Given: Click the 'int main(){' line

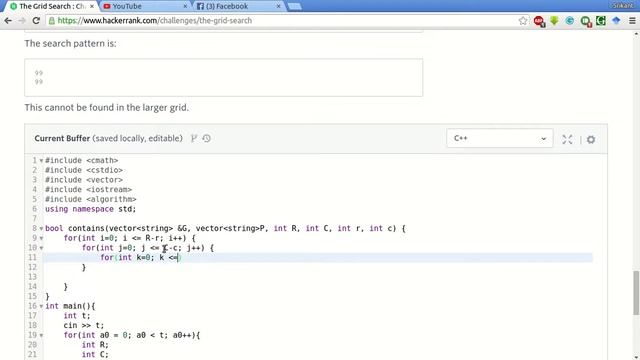Looking at the screenshot, I should [70, 306].
